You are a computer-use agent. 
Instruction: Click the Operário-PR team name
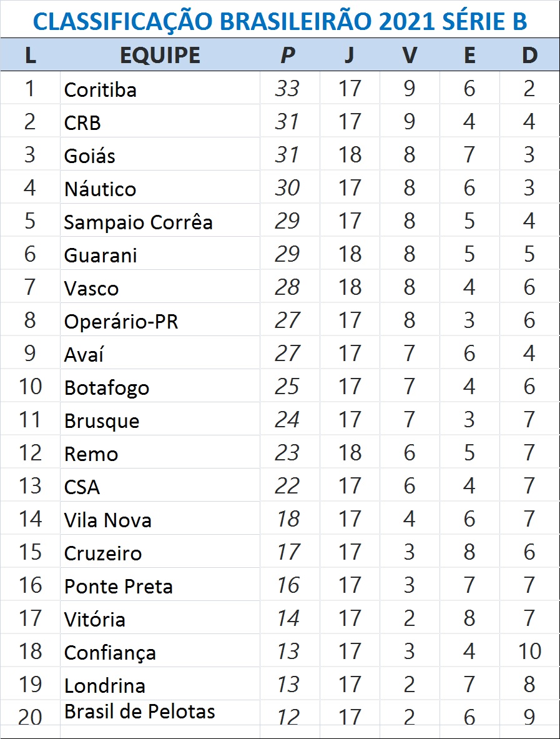coord(121,321)
